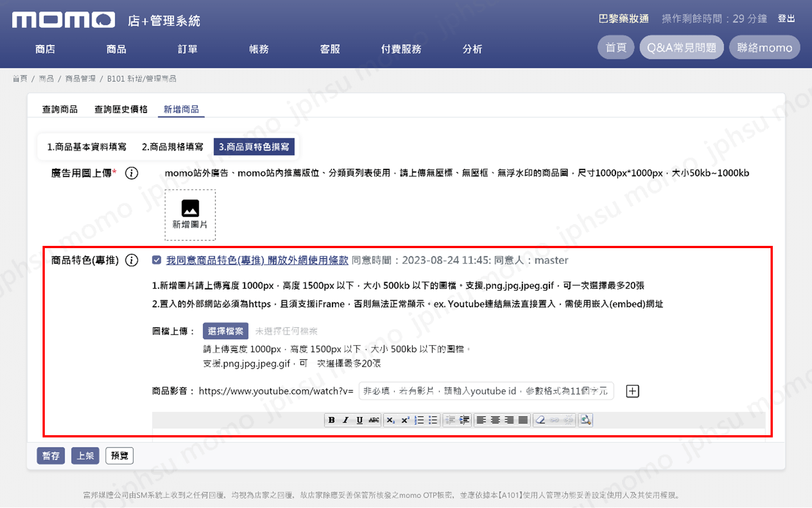Open the 訂單 menu

[x=188, y=49]
